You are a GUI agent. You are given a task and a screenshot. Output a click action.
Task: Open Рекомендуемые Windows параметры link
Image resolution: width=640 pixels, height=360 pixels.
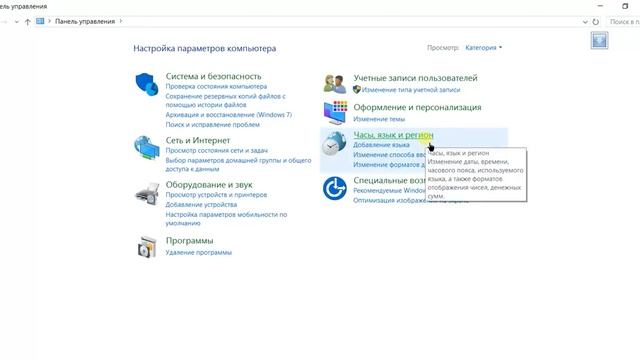(389, 191)
